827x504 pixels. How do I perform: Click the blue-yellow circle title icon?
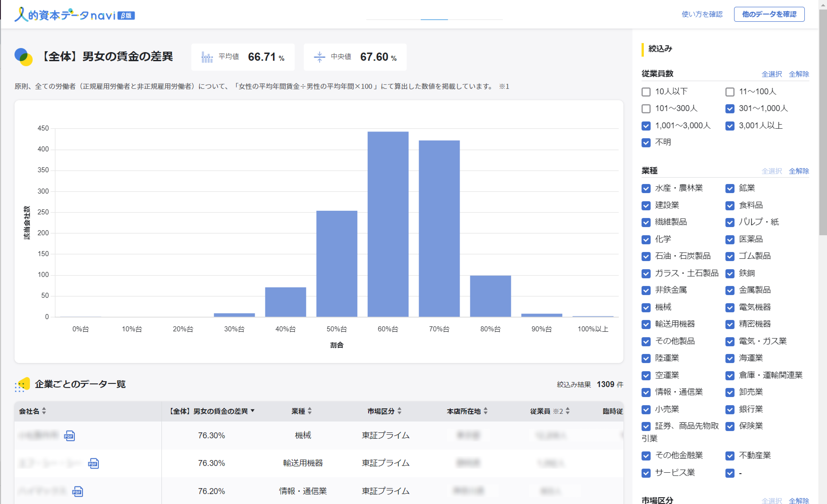(24, 57)
